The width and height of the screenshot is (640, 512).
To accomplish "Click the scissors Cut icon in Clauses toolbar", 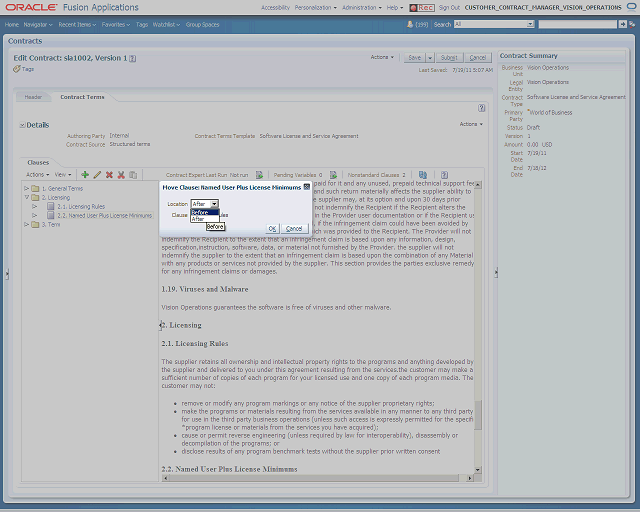I will [x=121, y=175].
